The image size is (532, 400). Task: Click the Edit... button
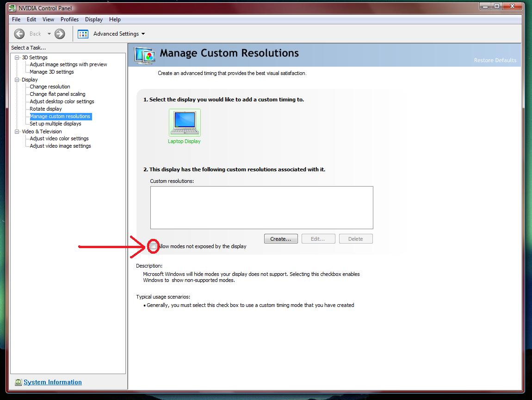[x=318, y=239]
